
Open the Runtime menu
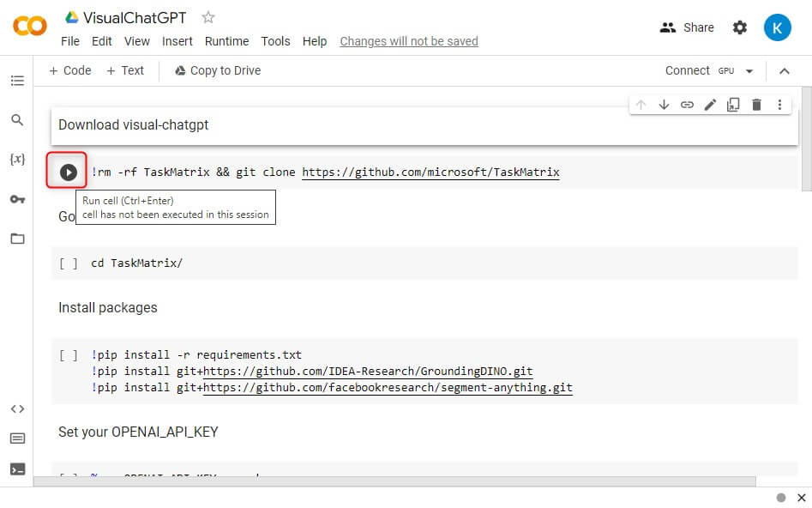(x=227, y=41)
